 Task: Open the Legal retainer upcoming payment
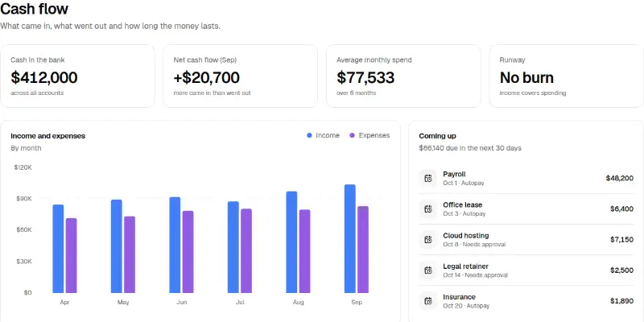(526, 270)
